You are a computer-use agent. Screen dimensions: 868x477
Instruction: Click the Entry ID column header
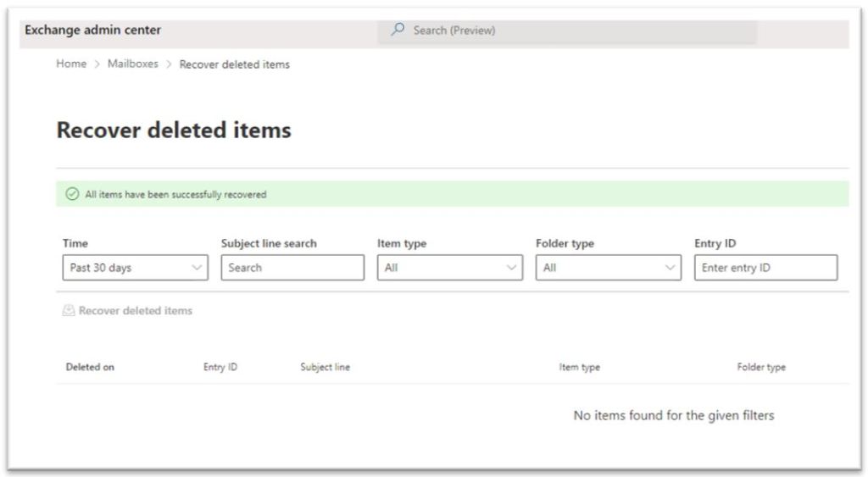point(220,367)
